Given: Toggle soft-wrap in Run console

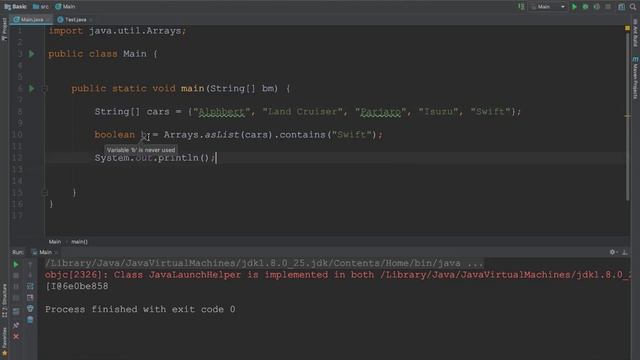Looking at the screenshot, I should tap(30, 287).
